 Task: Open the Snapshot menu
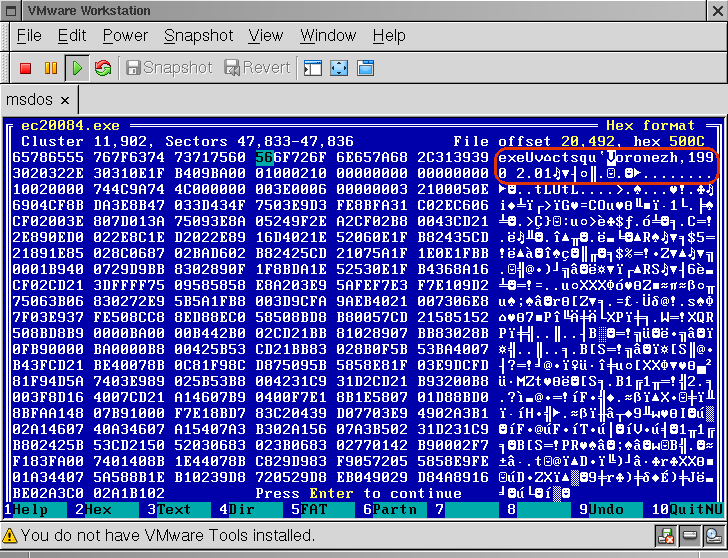pos(199,36)
